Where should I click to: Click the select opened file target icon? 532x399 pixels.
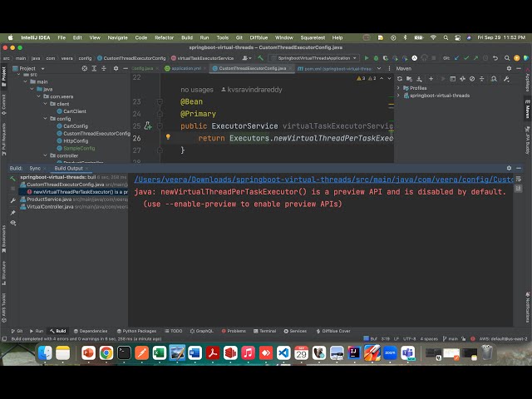pos(85,68)
